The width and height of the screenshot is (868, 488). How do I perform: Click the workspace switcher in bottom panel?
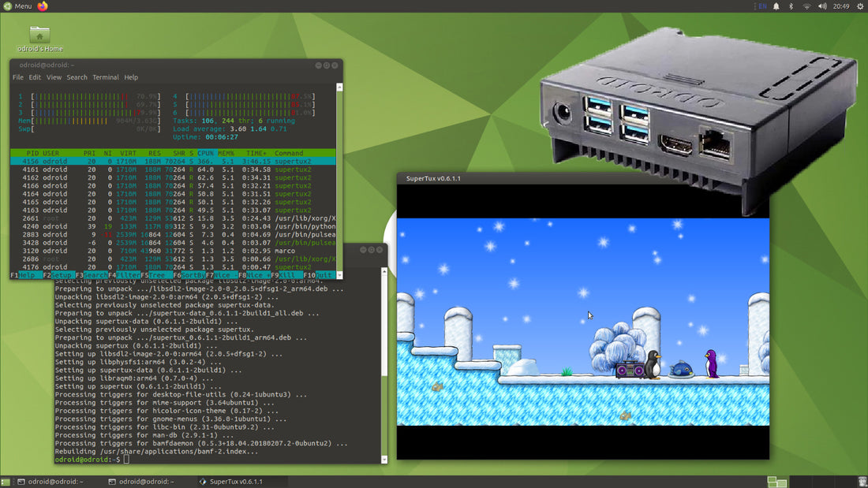pos(776,482)
